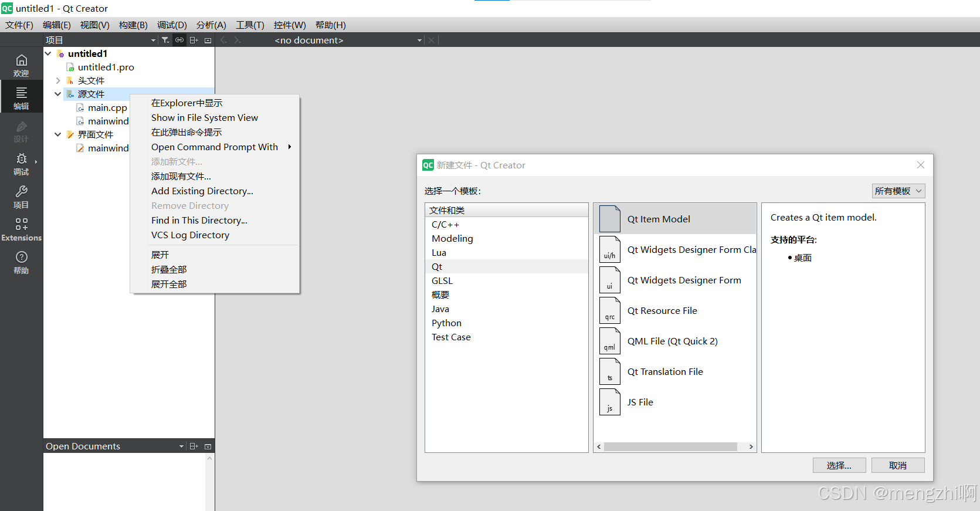This screenshot has height=511, width=980.
Task: Collapse the untitled1 project node
Action: coord(48,53)
